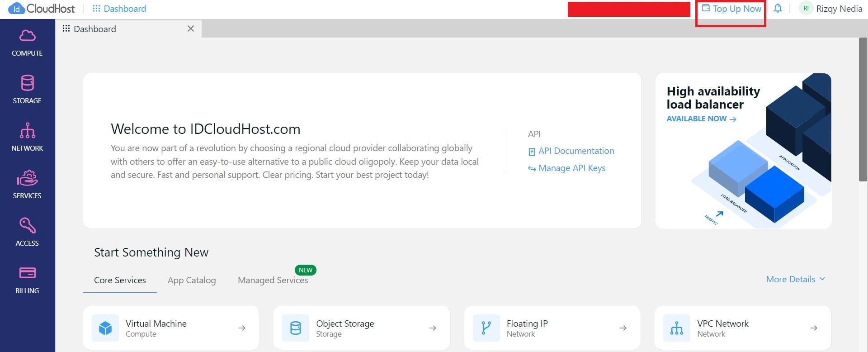This screenshot has height=352, width=868.
Task: Click the Top Up Now link
Action: coord(731,9)
